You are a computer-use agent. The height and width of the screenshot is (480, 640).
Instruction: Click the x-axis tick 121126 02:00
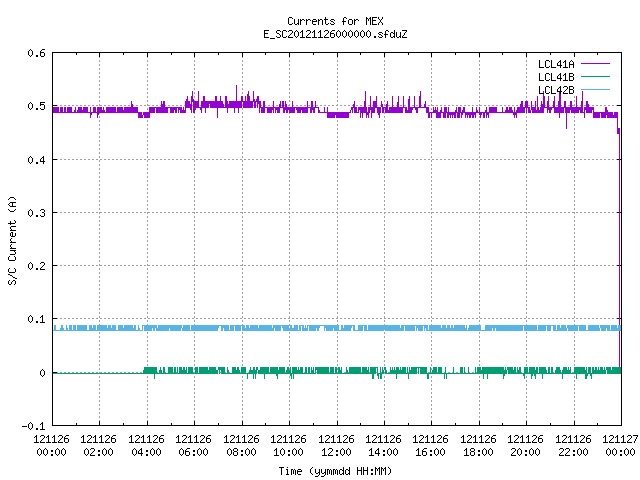click(98, 445)
